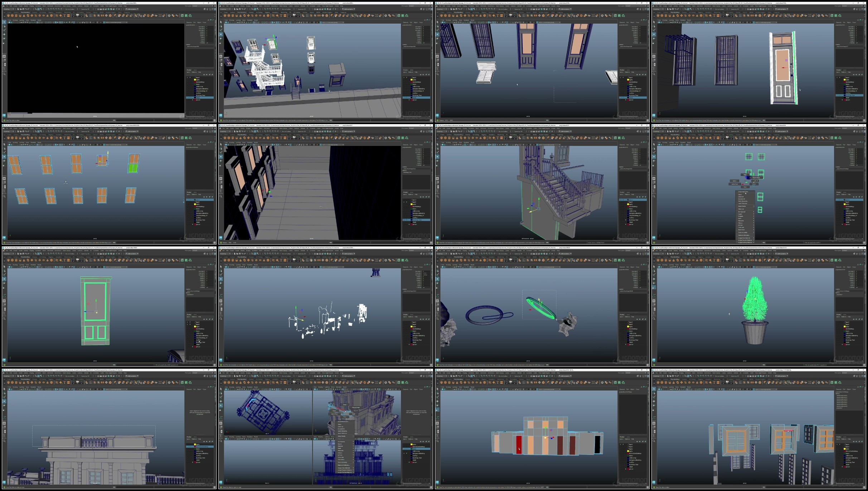The image size is (868, 491).
Task: Click the Object Mode marking-menu button on the tower building
Action: coord(356,407)
